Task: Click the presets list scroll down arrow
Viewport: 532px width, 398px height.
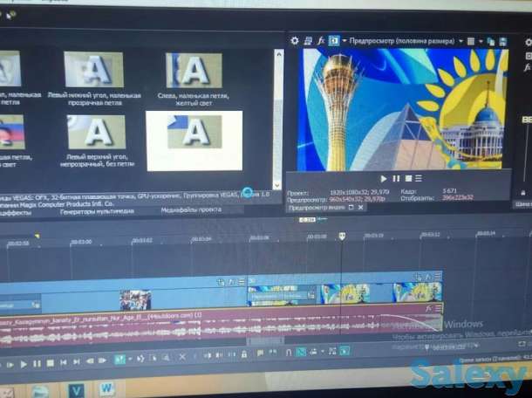Action: tap(277, 185)
